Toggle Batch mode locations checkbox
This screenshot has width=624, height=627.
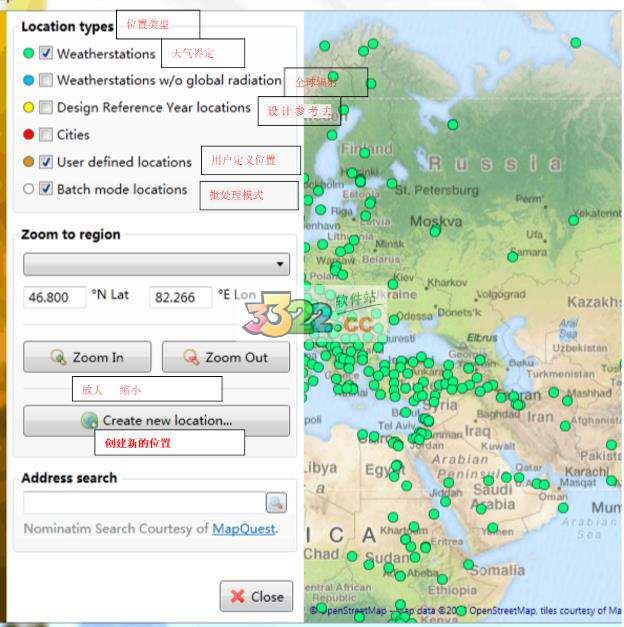tap(46, 189)
